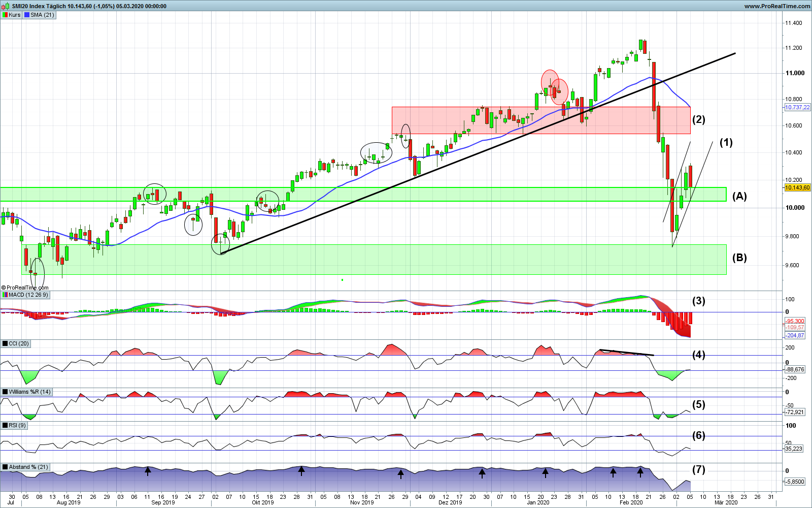This screenshot has width=812, height=508.
Task: Click the MACD value box -95.300
Action: (795, 321)
